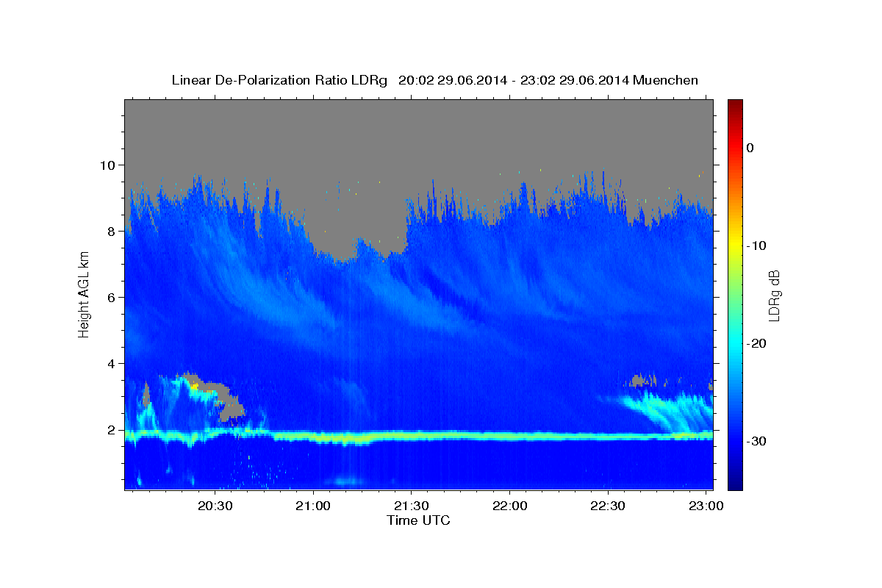Click the 'Height AGL km' axis label

coord(85,294)
